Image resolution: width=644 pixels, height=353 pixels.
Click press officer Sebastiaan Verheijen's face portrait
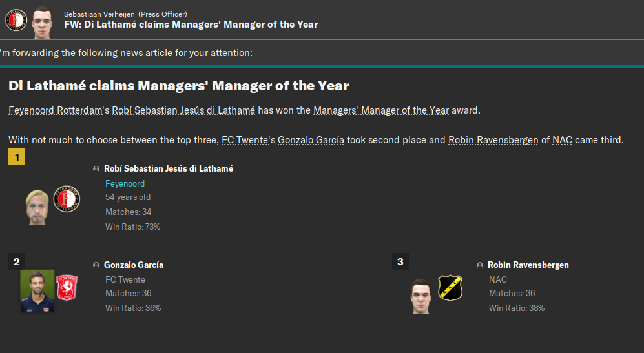click(42, 19)
